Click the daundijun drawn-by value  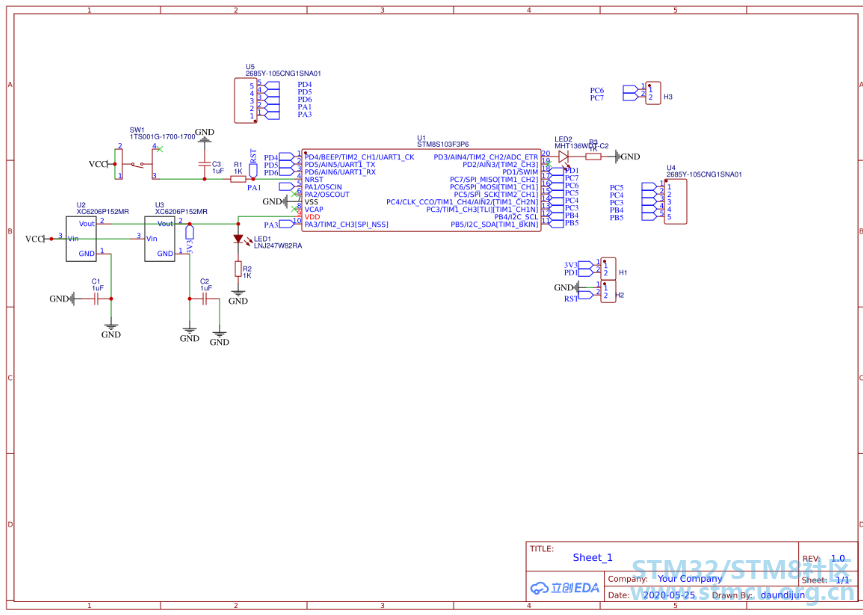783,595
